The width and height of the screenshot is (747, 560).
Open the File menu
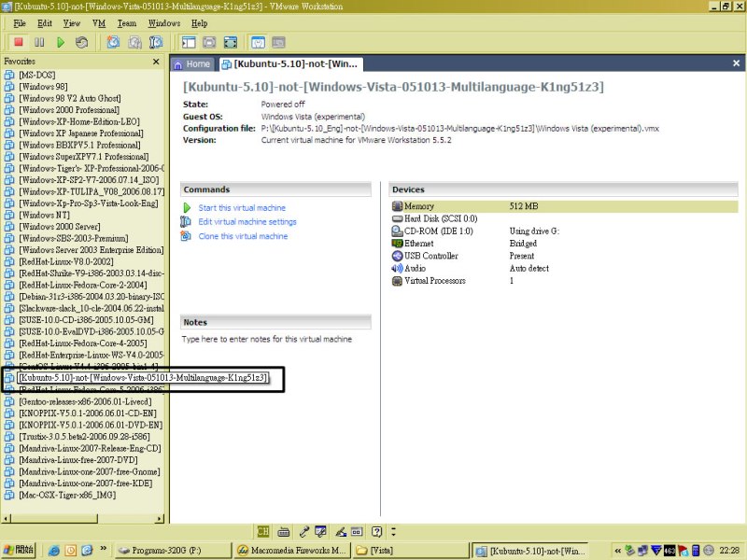pos(20,23)
